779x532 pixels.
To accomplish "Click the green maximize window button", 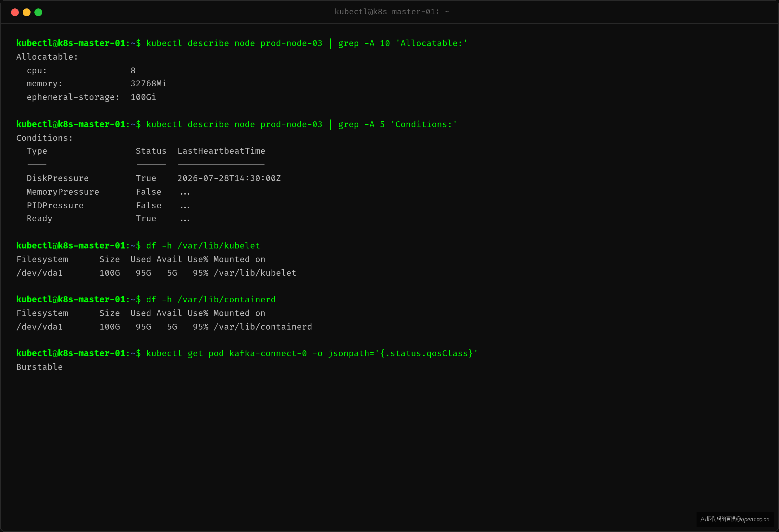I will click(x=38, y=12).
